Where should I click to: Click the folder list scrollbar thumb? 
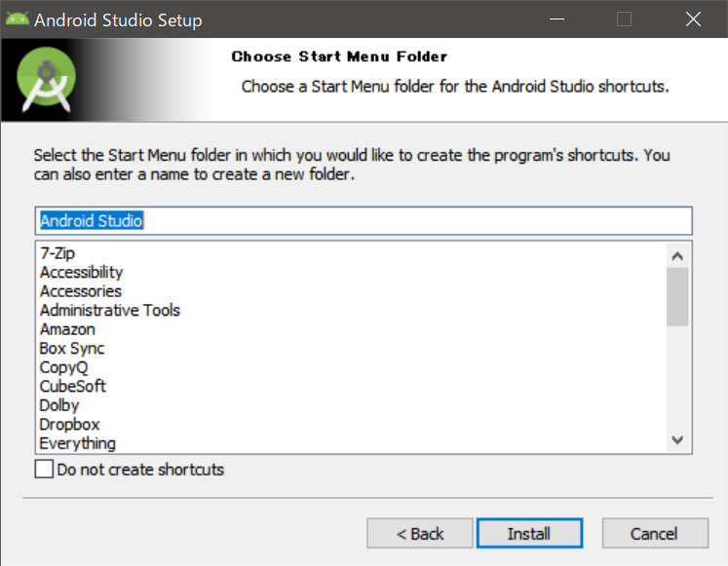point(677,296)
